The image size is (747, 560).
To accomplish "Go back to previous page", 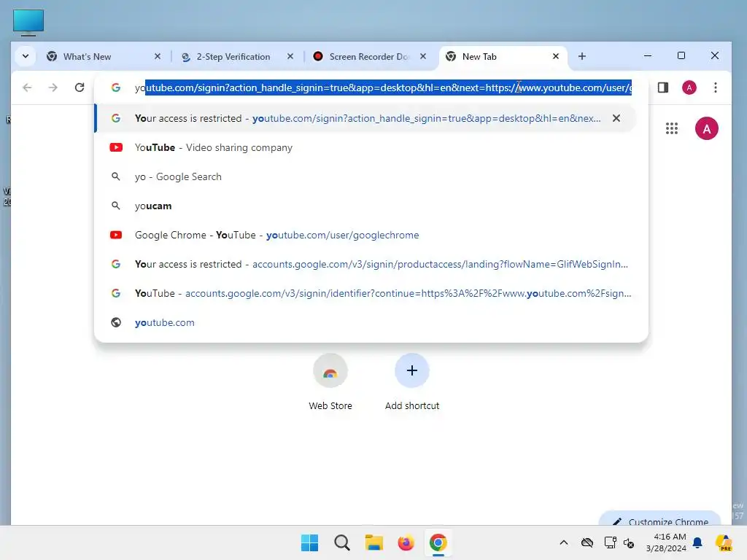I will pos(27,87).
